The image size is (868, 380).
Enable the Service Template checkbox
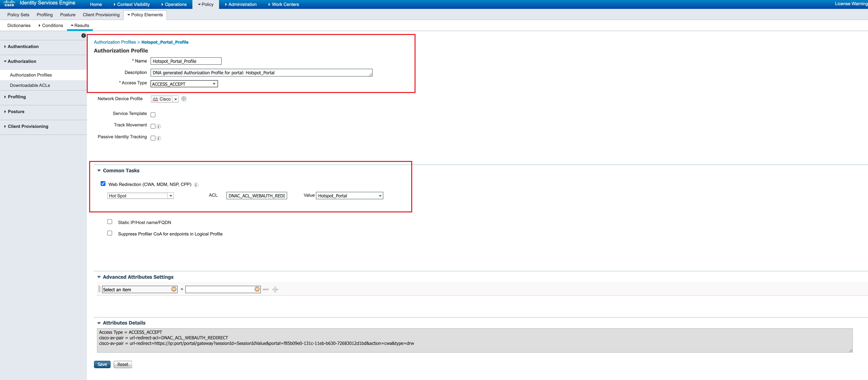[153, 115]
